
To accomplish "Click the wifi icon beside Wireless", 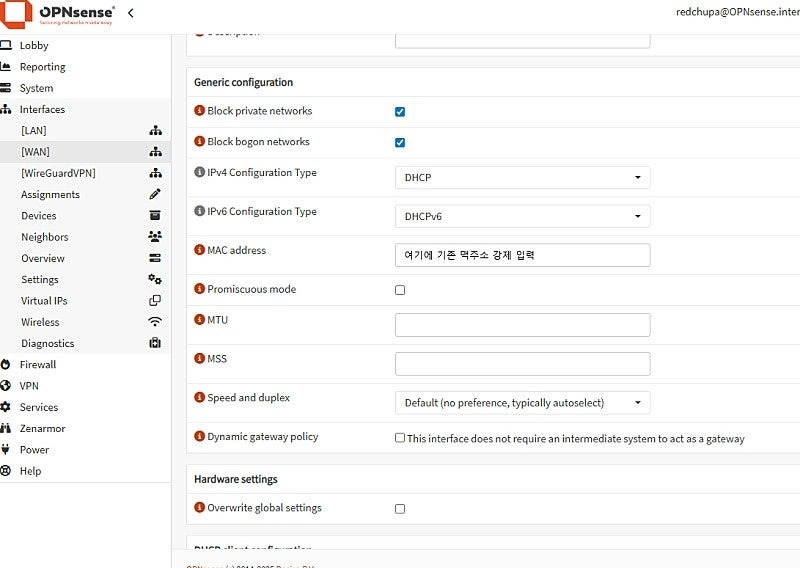I will point(155,322).
